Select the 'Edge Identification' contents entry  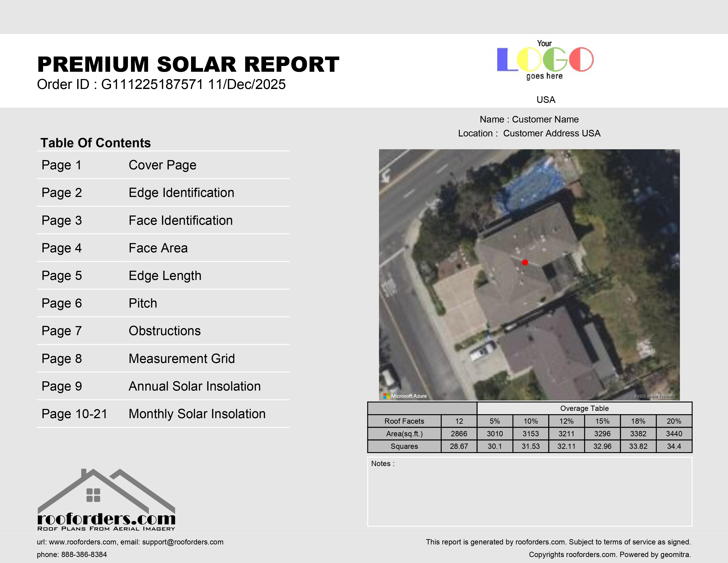(181, 193)
